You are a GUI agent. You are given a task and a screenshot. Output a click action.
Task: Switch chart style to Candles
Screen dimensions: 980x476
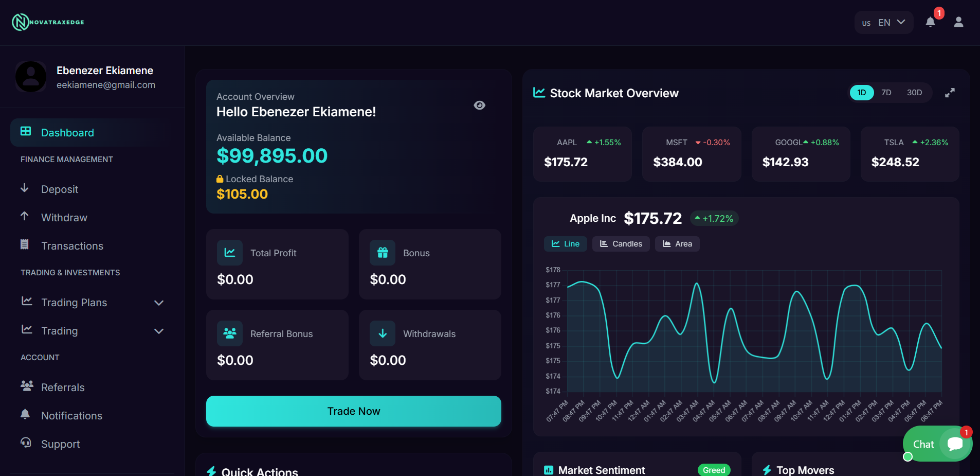621,243
